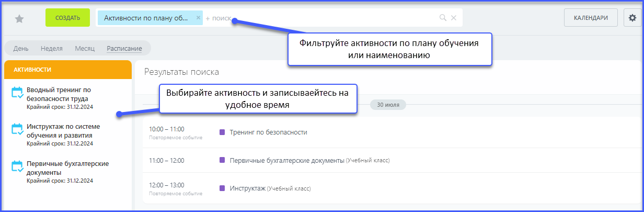Click purple color marker of Тренинг по безопасности
Image resolution: width=644 pixels, height=212 pixels.
tap(222, 132)
